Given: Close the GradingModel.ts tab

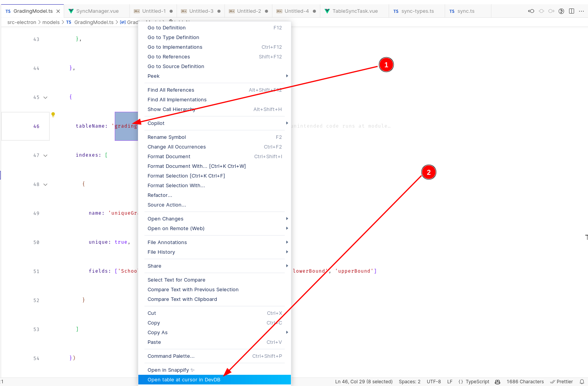Looking at the screenshot, I should pyautogui.click(x=58, y=11).
